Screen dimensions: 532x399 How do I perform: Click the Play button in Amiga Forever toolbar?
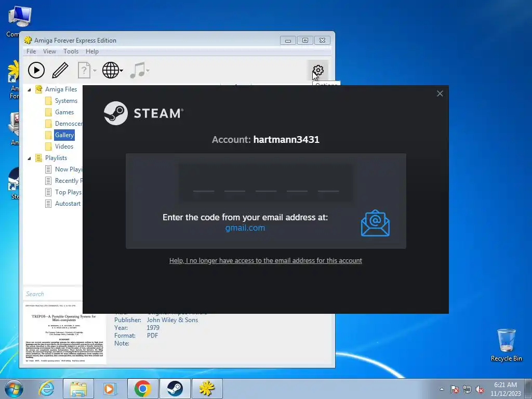36,70
